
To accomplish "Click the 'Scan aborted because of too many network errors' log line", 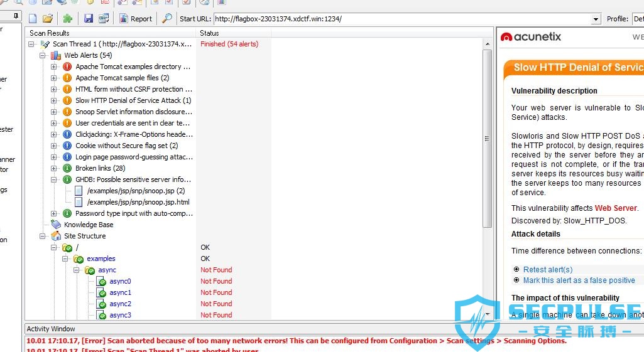I will [296, 341].
